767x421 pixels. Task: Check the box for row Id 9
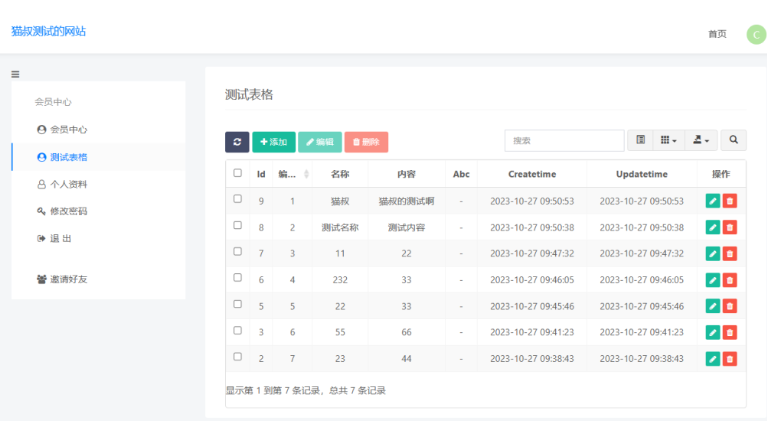238,199
